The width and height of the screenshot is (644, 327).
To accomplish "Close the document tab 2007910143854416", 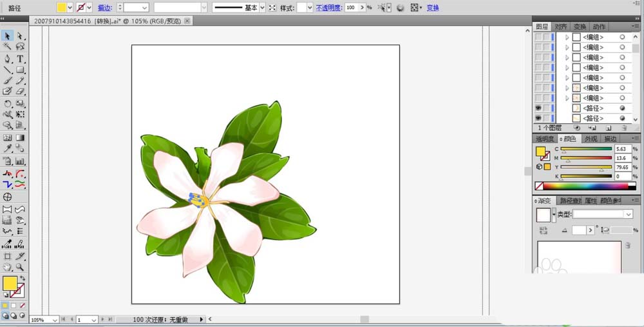I will [x=187, y=21].
